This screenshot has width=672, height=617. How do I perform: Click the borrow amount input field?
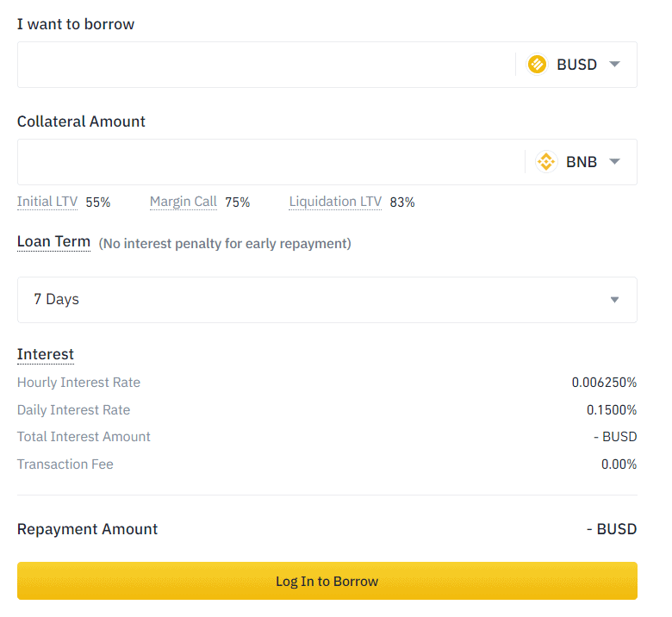[x=265, y=65]
